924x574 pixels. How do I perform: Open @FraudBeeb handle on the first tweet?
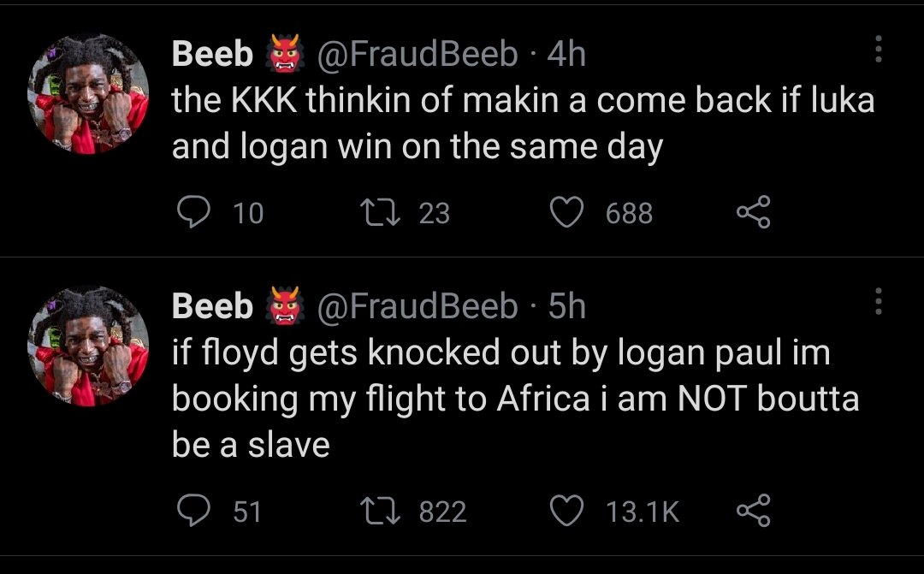pos(418,55)
